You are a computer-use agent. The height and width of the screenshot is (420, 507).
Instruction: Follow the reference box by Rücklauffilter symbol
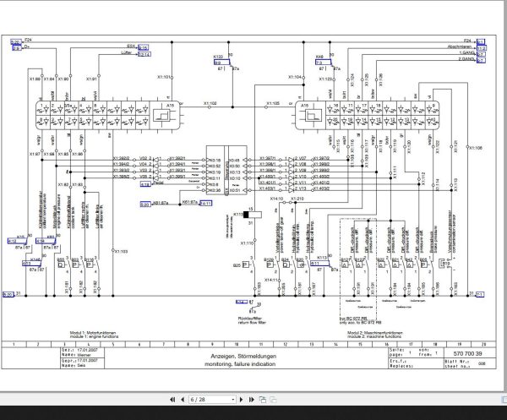click(x=242, y=302)
